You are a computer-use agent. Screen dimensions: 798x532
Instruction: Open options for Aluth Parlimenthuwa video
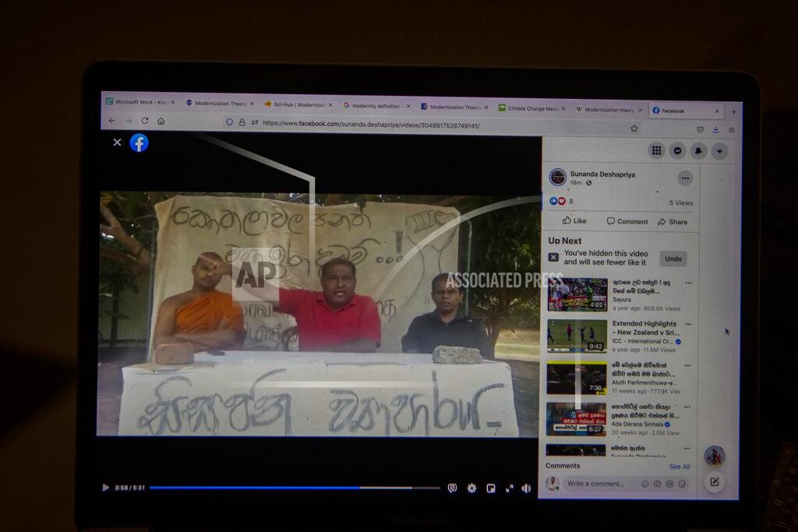pos(687,365)
